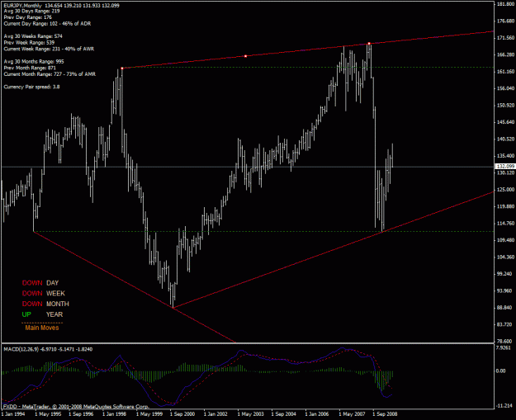Click the MONTH timeframe label

click(x=58, y=304)
